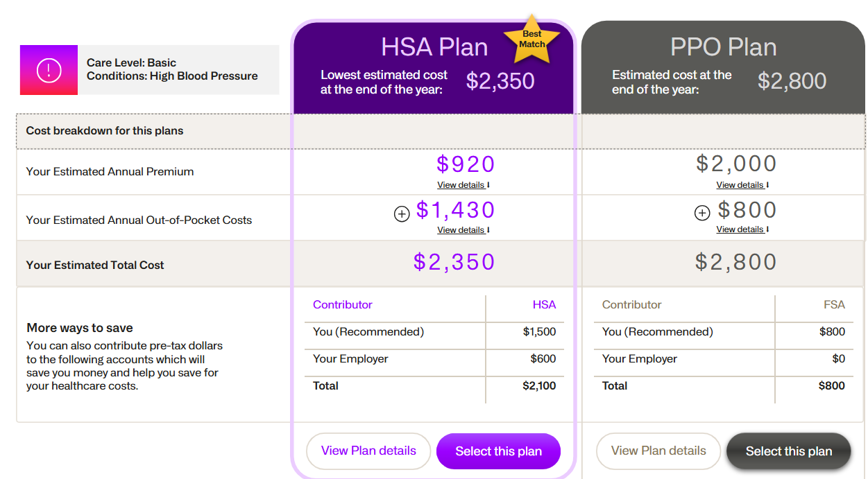Click the Best Match star badge
This screenshot has height=479, width=868.
[532, 39]
